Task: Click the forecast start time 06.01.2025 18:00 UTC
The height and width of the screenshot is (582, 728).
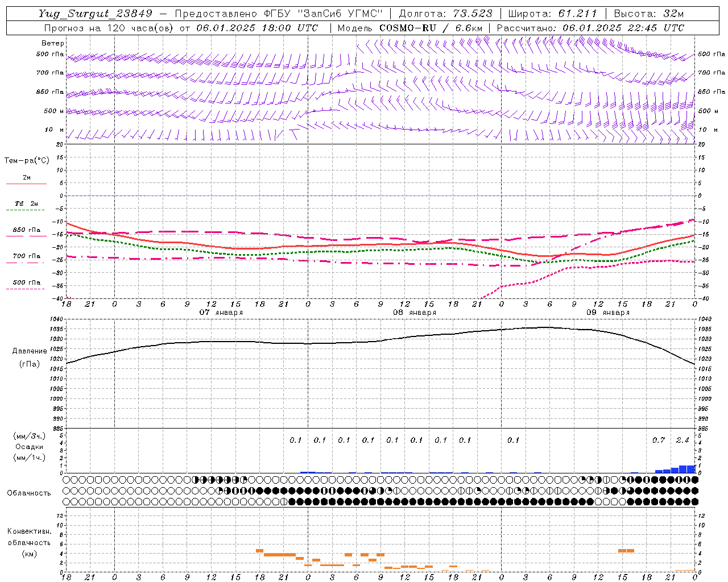Action: pyautogui.click(x=257, y=28)
